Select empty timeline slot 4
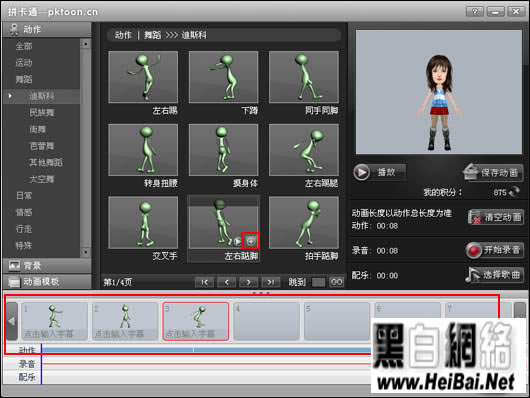 pos(266,321)
